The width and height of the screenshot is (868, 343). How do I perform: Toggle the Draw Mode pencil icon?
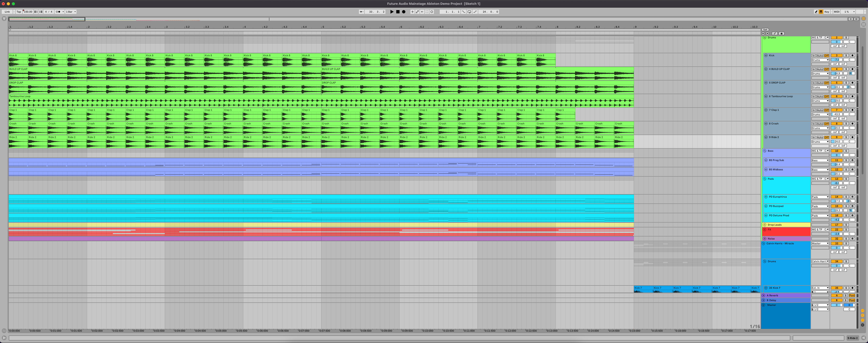tap(816, 12)
